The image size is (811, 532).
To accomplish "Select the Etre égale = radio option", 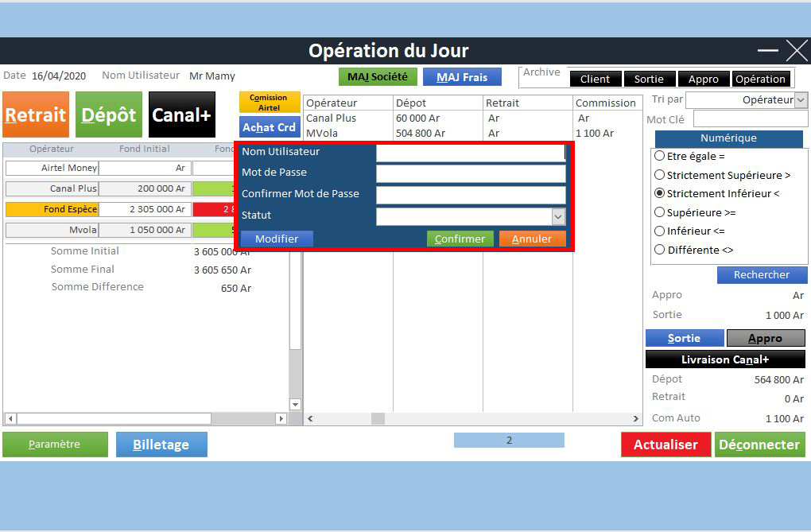I will (x=659, y=156).
